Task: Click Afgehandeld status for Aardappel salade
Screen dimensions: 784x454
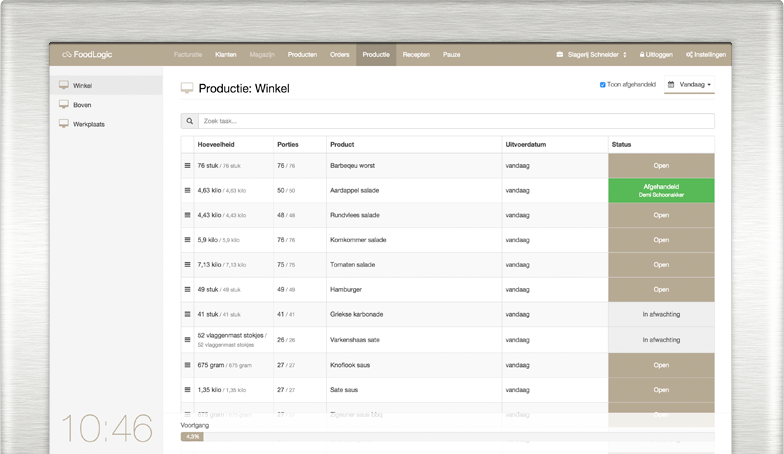Action: pyautogui.click(x=661, y=190)
